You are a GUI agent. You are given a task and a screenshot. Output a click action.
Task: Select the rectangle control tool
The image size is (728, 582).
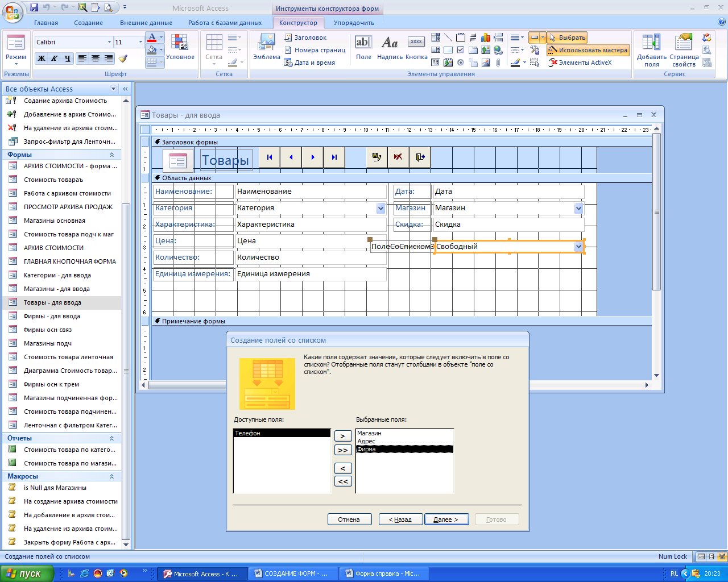(448, 50)
